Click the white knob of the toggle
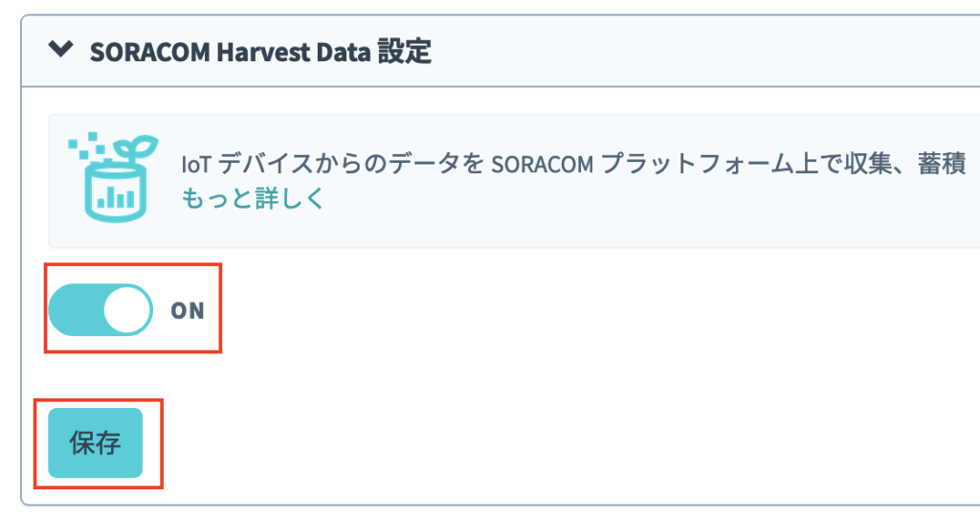Image resolution: width=980 pixels, height=520 pixels. [x=127, y=309]
